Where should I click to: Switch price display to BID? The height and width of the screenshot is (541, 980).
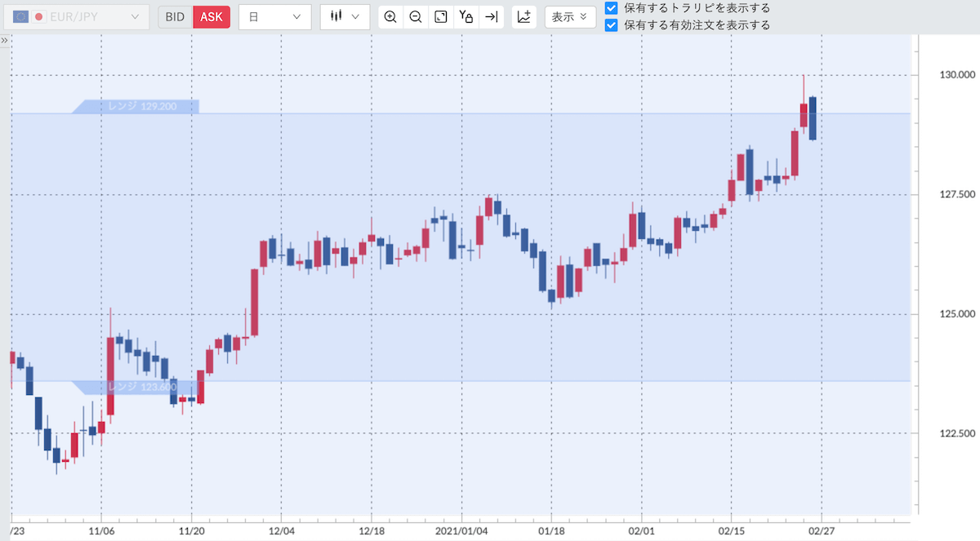175,16
